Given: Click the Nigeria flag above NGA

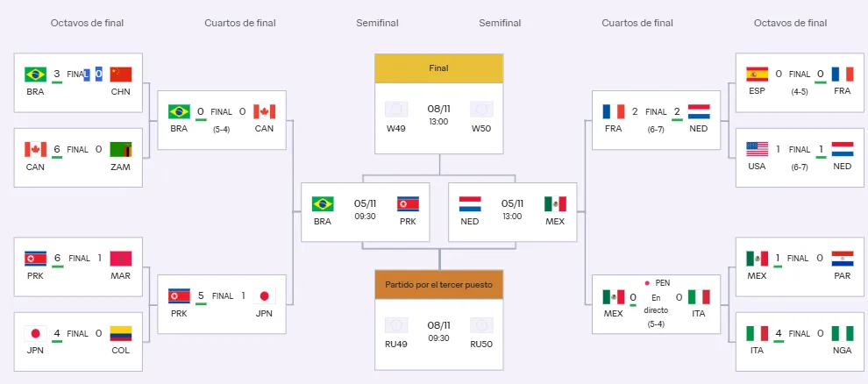Looking at the screenshot, I should pyautogui.click(x=842, y=333).
